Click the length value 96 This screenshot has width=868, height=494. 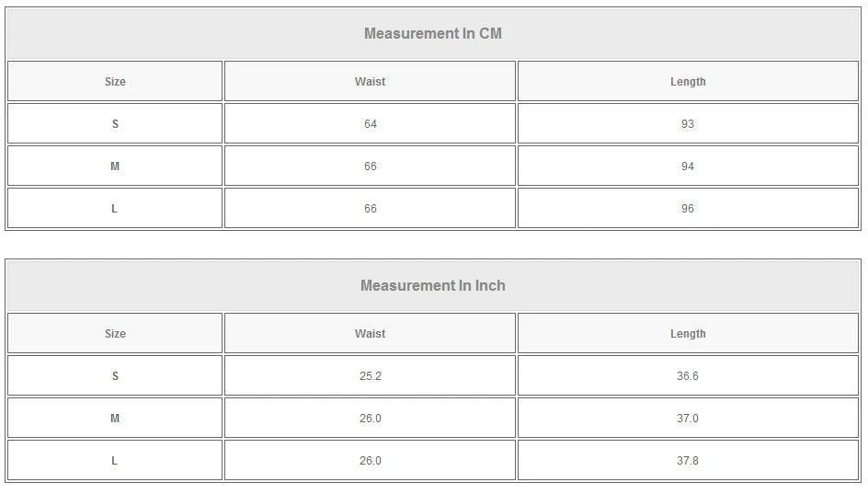[x=688, y=209]
